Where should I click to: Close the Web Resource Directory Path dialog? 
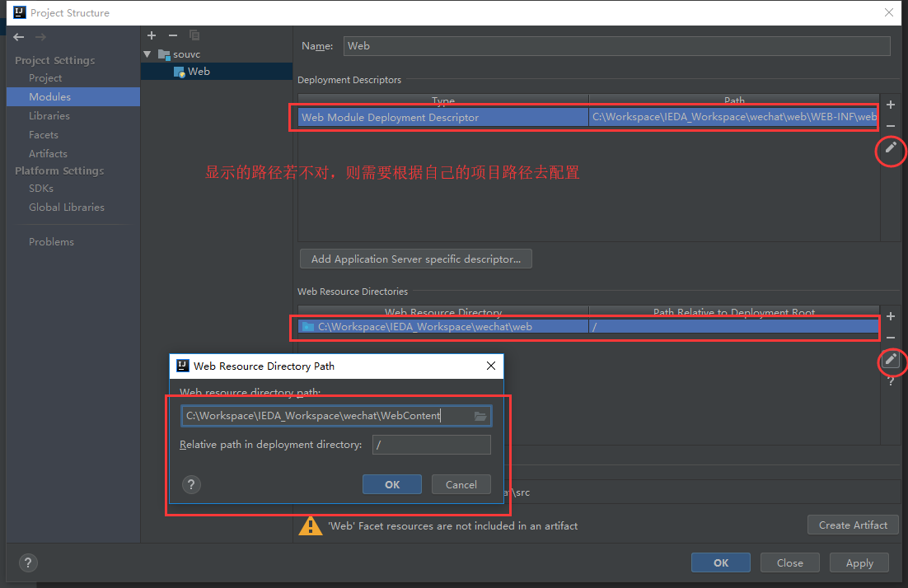(x=491, y=366)
